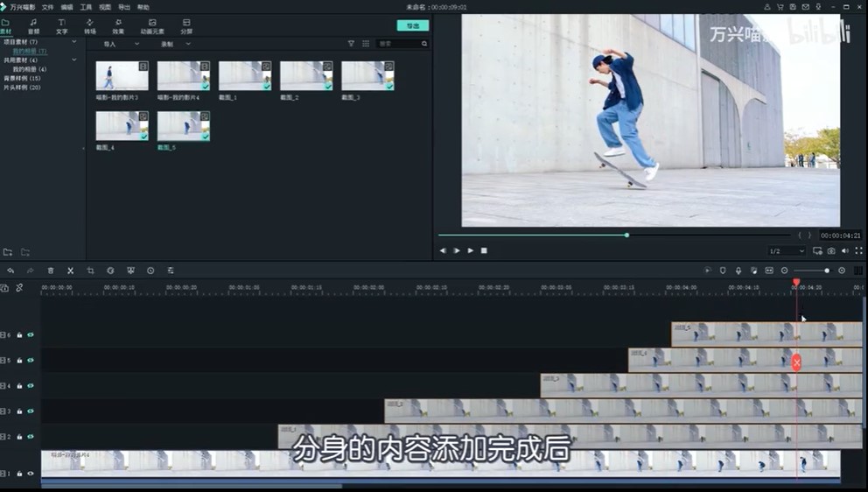Hide track 4 with eye icon
Screen dimensions: 868x492
(x=31, y=385)
